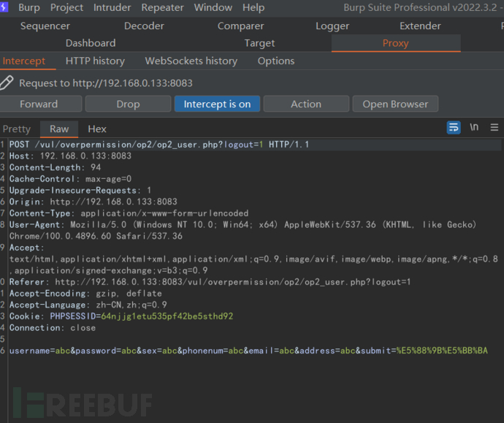Open the Intruder menu

tap(112, 7)
